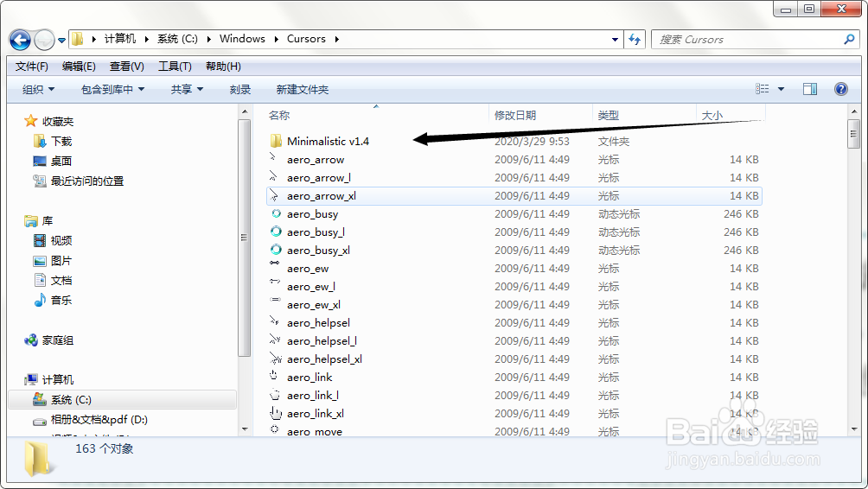Select 家庭组 in the navigation pane
This screenshot has height=489, width=868.
[58, 340]
